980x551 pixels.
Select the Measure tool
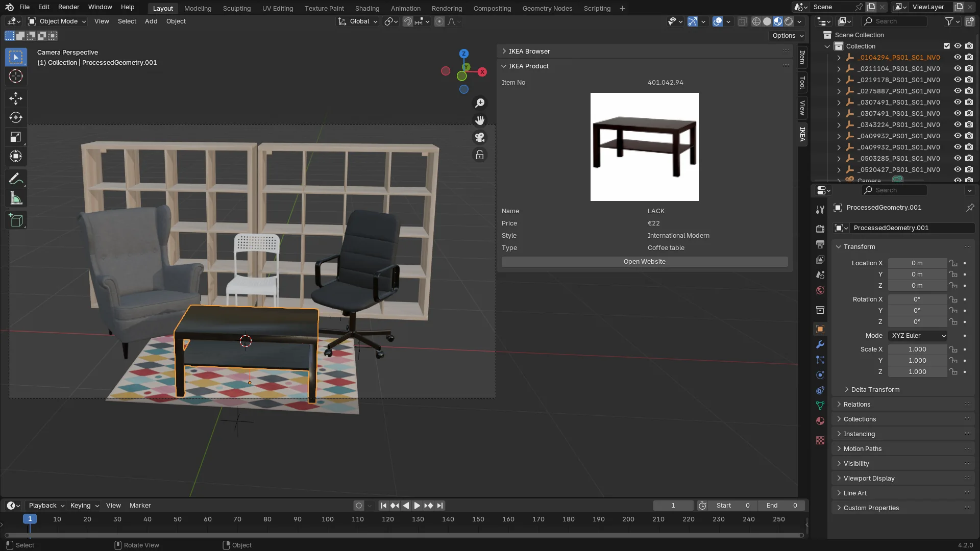tap(16, 198)
